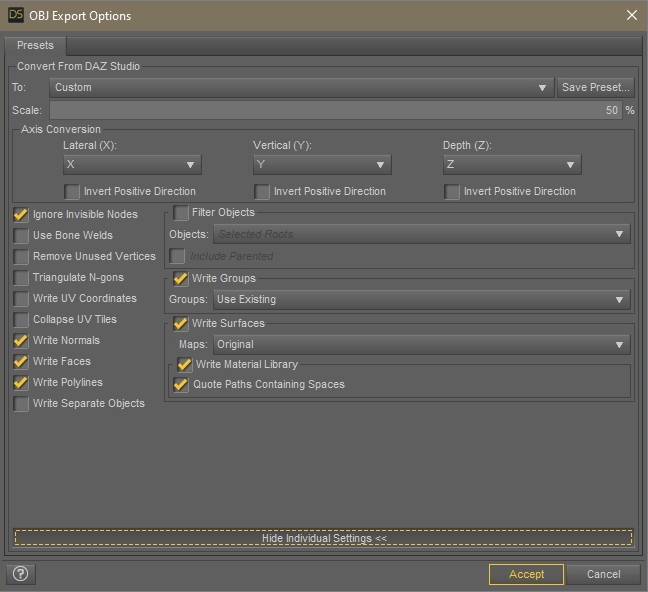Viewport: 648px width, 592px height.
Task: Check the Include Parented option
Action: [x=177, y=256]
